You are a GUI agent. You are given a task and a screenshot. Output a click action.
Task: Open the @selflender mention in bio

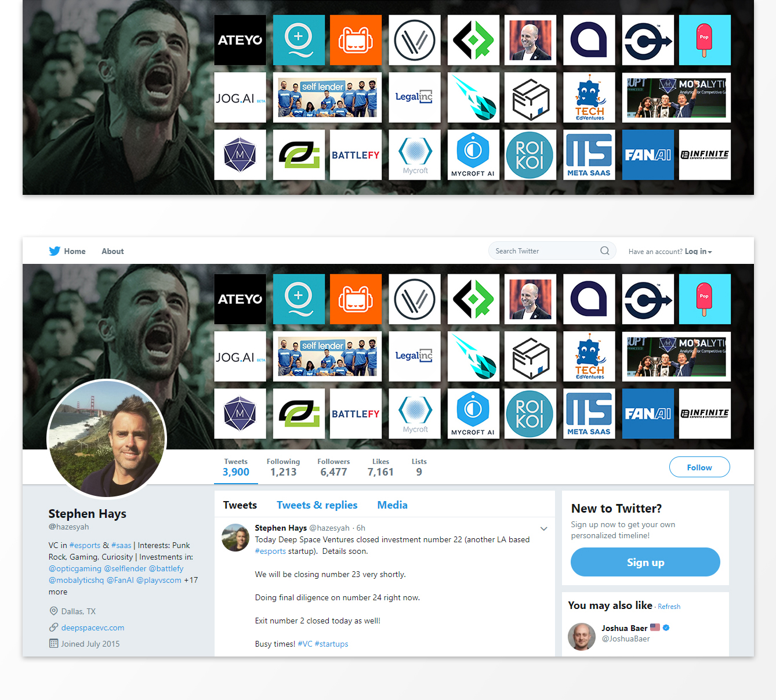[x=125, y=568]
